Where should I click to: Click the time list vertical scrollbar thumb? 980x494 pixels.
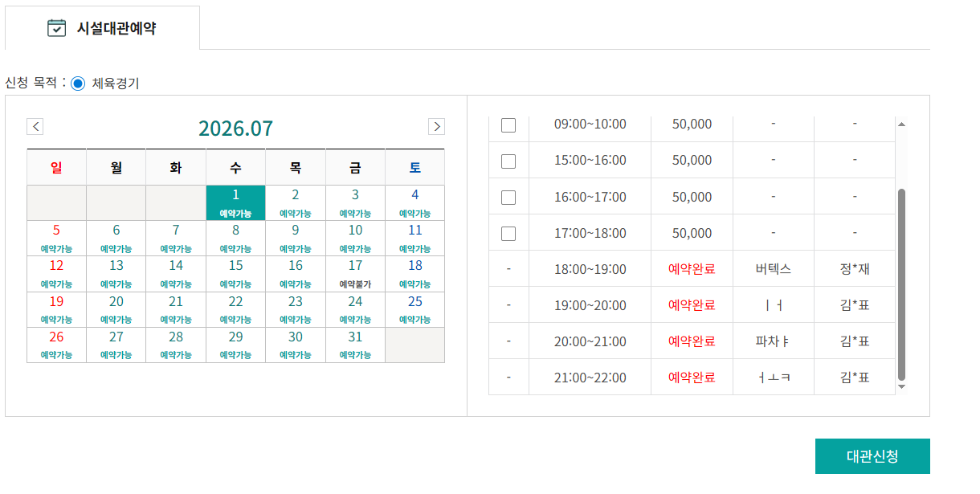pos(901,284)
